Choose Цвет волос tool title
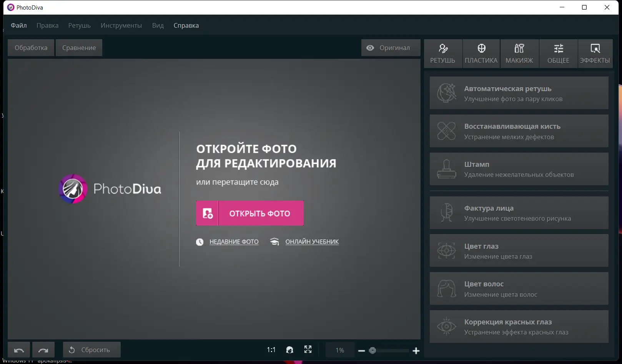 [484, 284]
